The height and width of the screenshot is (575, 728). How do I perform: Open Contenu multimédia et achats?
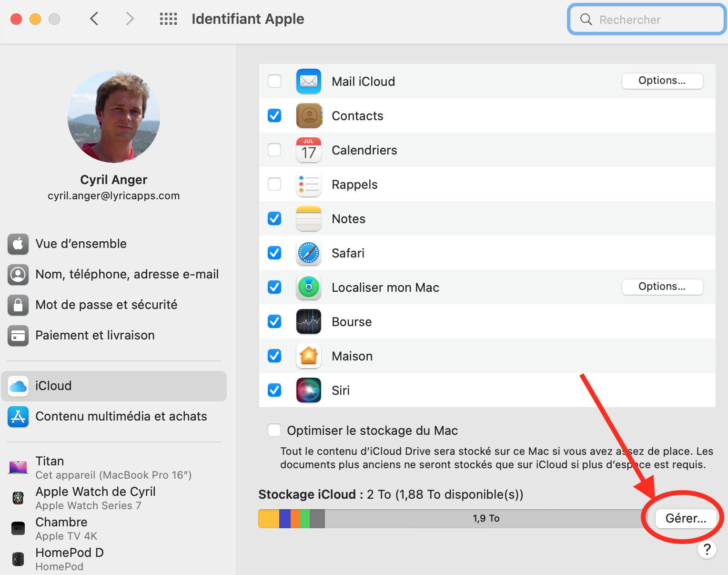click(114, 416)
